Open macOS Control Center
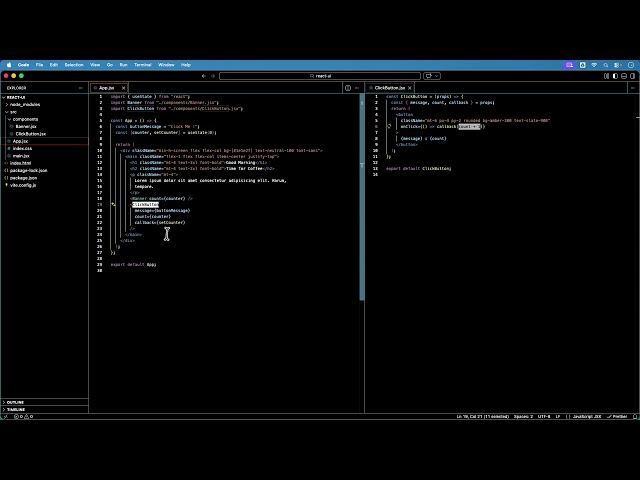This screenshot has width=640, height=480. pos(618,65)
